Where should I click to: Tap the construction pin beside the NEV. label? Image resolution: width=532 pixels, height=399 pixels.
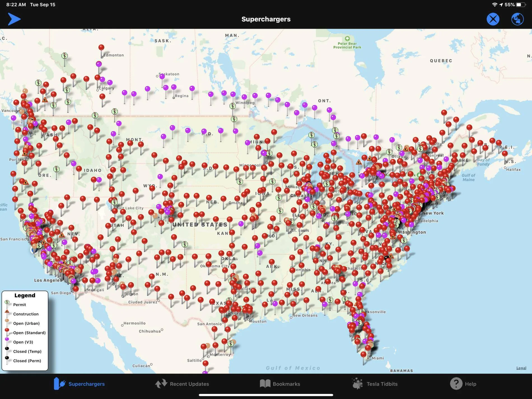[x=62, y=235]
